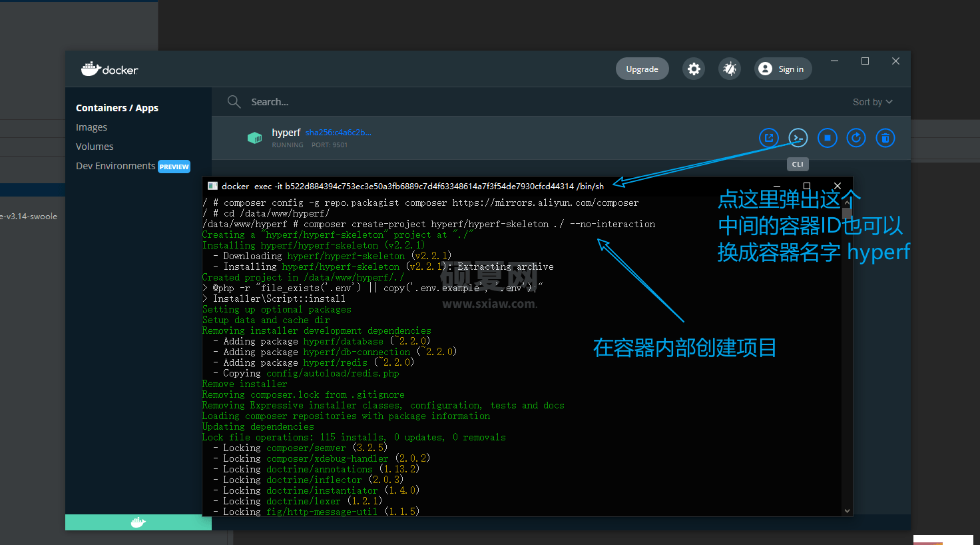Stop the hyperf container
The height and width of the screenshot is (545, 980).
[827, 138]
